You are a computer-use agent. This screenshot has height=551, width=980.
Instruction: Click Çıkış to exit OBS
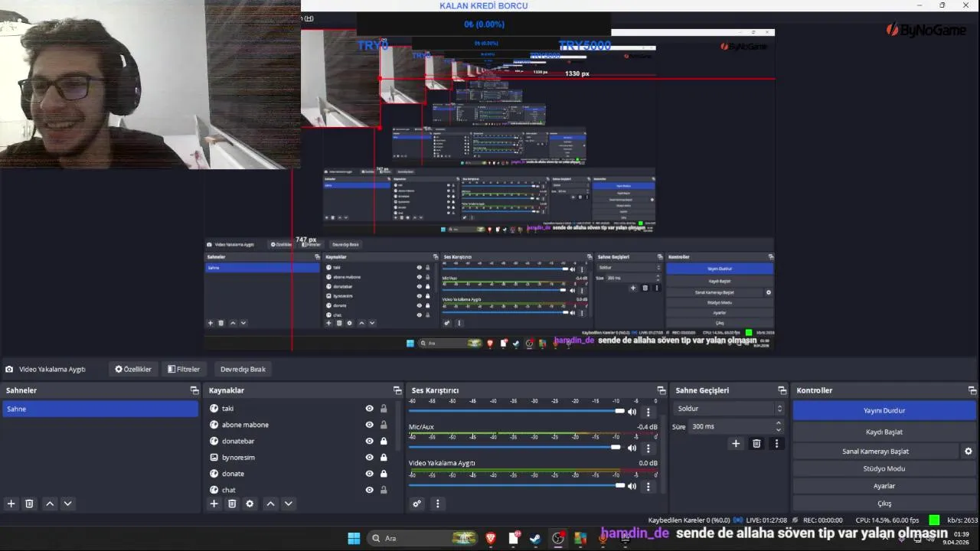pyautogui.click(x=884, y=504)
